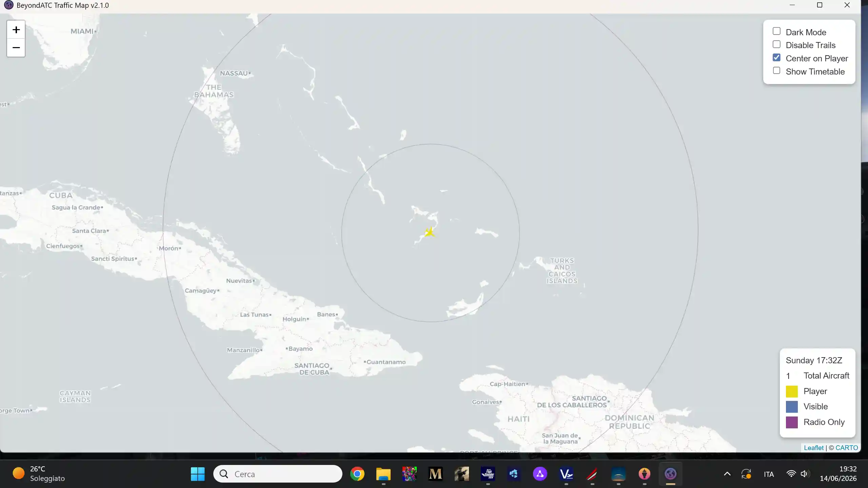Open the blue horizon app taskbar icon
868x488 pixels.
pyautogui.click(x=618, y=474)
